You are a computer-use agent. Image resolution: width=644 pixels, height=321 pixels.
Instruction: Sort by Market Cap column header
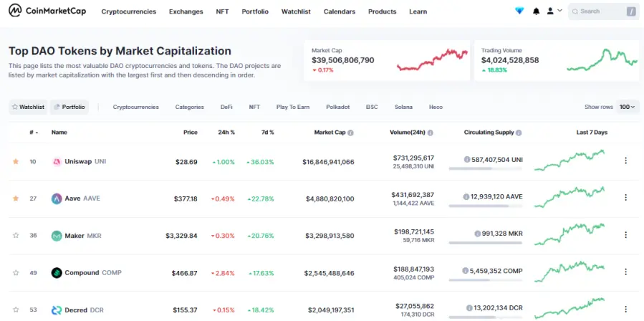point(330,133)
